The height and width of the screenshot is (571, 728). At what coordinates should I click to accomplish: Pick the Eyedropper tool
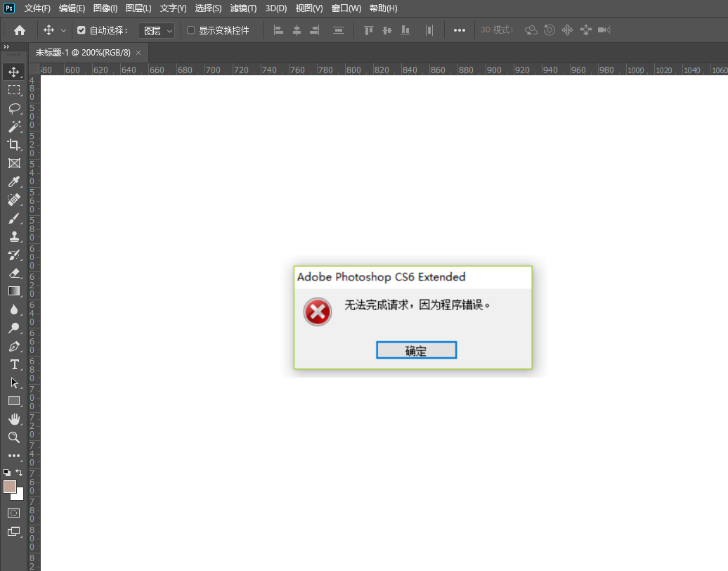14,182
